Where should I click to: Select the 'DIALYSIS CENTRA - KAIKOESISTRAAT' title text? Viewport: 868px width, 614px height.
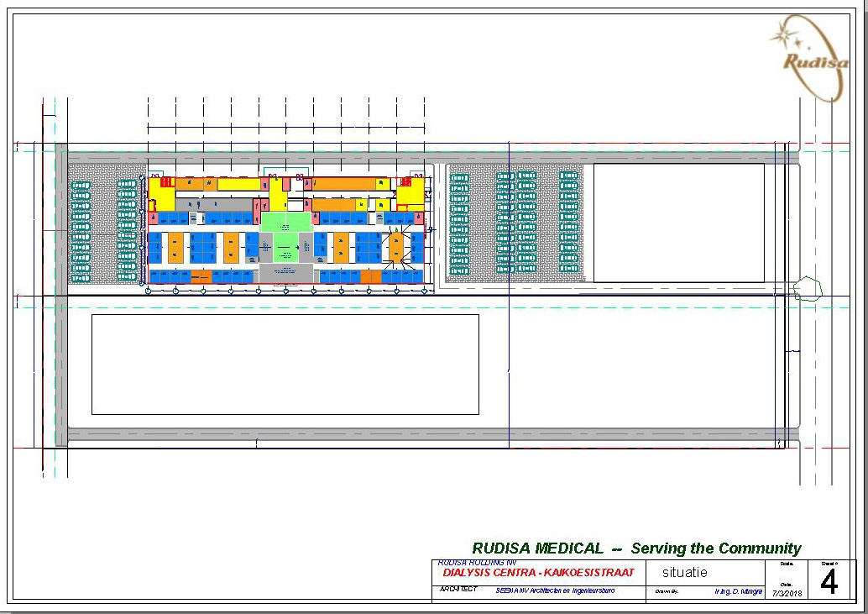[x=538, y=573]
